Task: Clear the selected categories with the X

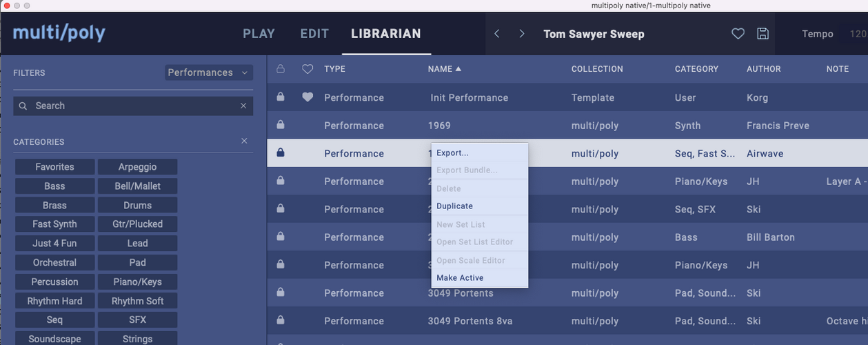Action: click(244, 141)
